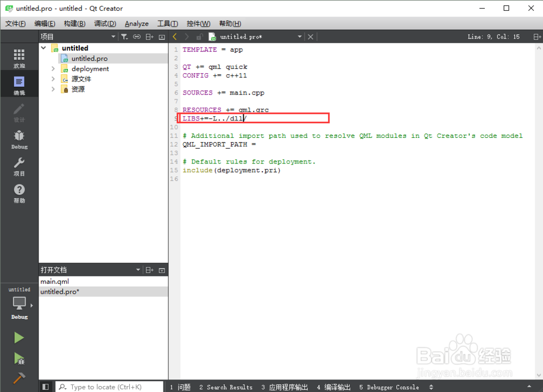Switch to Edit mode in sidebar

(19, 85)
